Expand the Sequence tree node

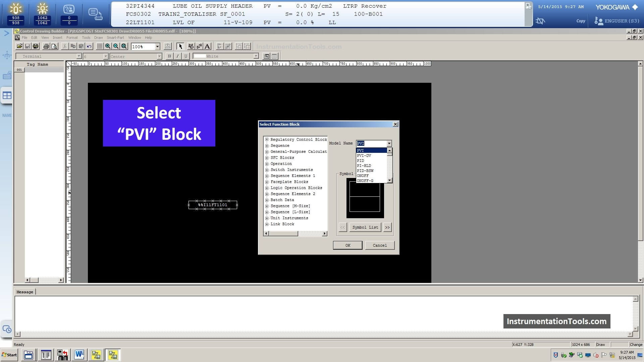267,145
